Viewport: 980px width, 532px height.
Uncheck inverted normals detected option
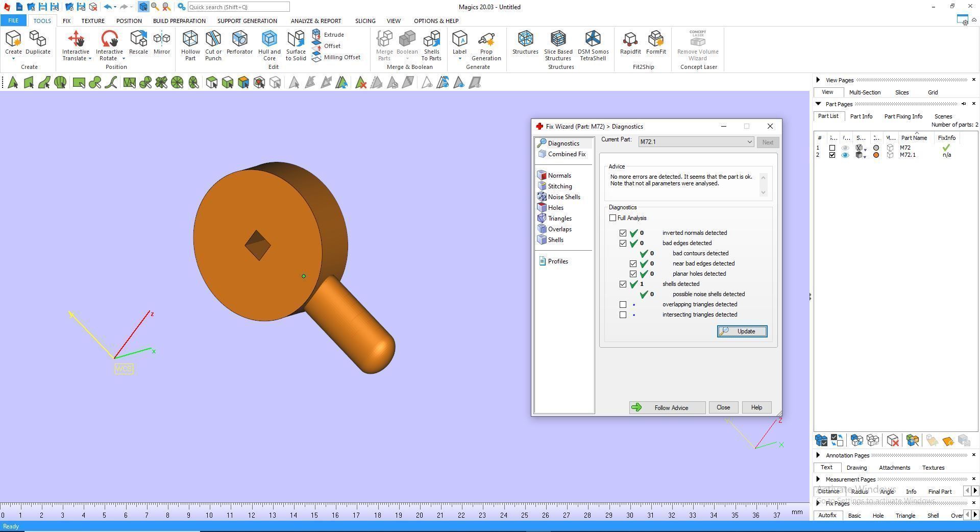623,233
